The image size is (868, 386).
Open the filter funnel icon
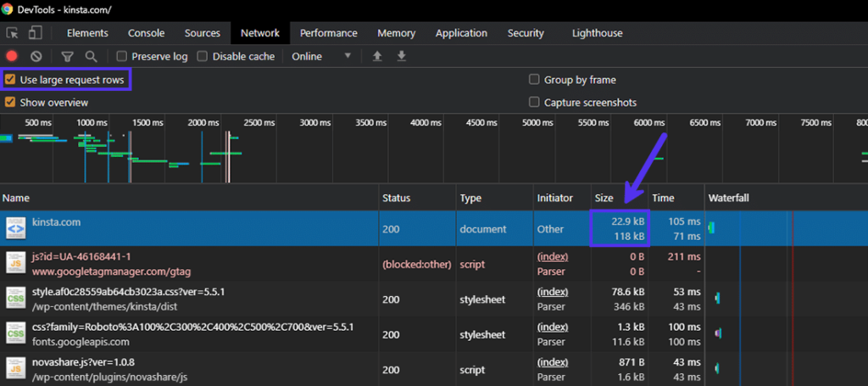(x=67, y=56)
